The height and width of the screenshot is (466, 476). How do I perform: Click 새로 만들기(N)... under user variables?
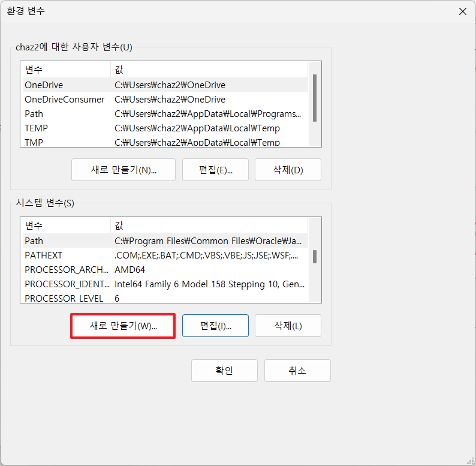pos(123,170)
